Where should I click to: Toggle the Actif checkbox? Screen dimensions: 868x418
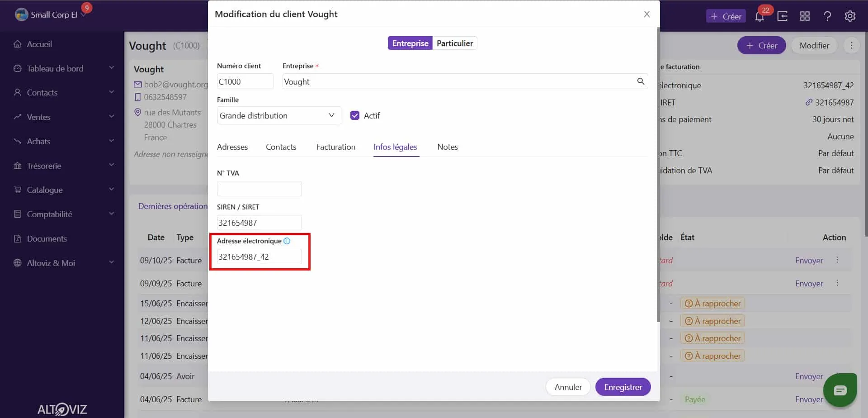pos(355,115)
